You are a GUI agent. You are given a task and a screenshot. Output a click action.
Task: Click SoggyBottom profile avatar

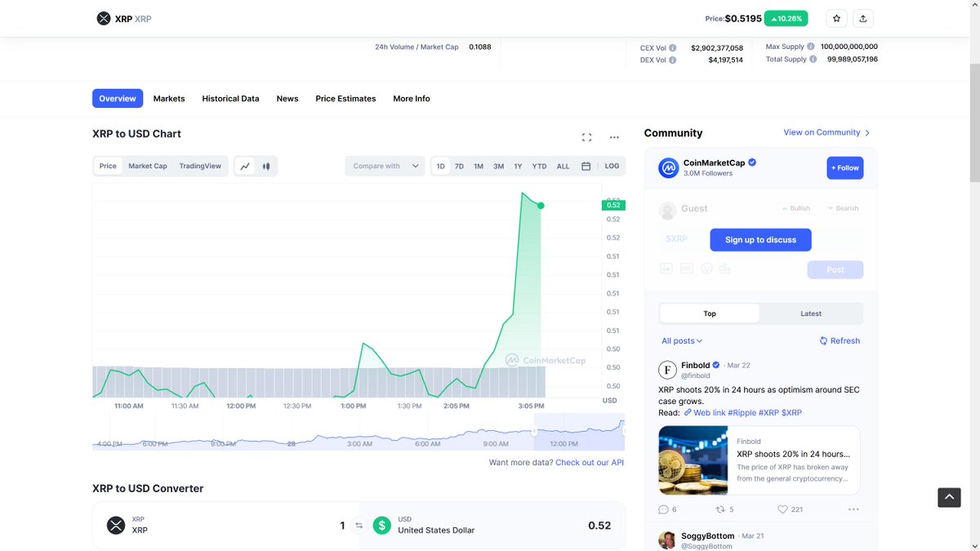pos(667,540)
